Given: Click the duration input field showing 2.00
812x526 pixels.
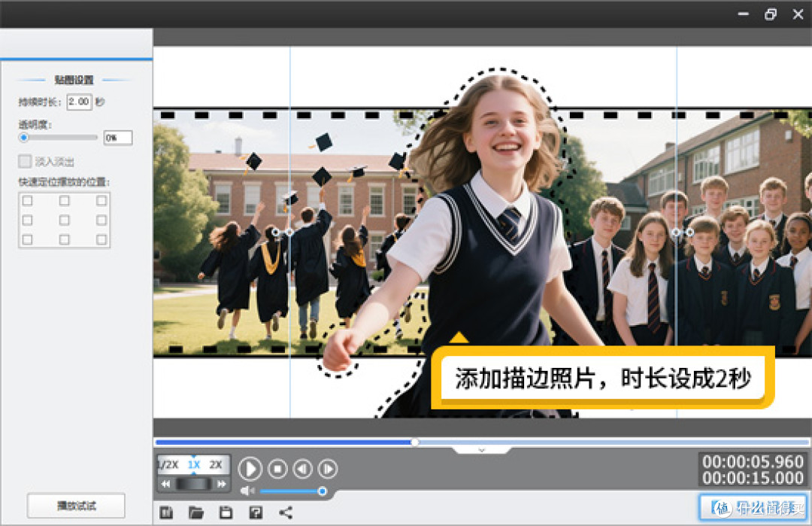Looking at the screenshot, I should (79, 102).
